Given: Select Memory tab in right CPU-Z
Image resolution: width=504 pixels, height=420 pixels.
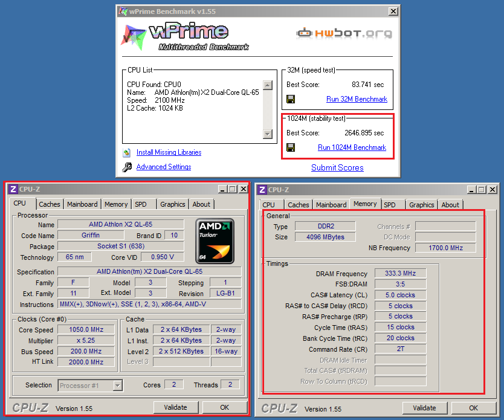Looking at the screenshot, I should point(365,204).
